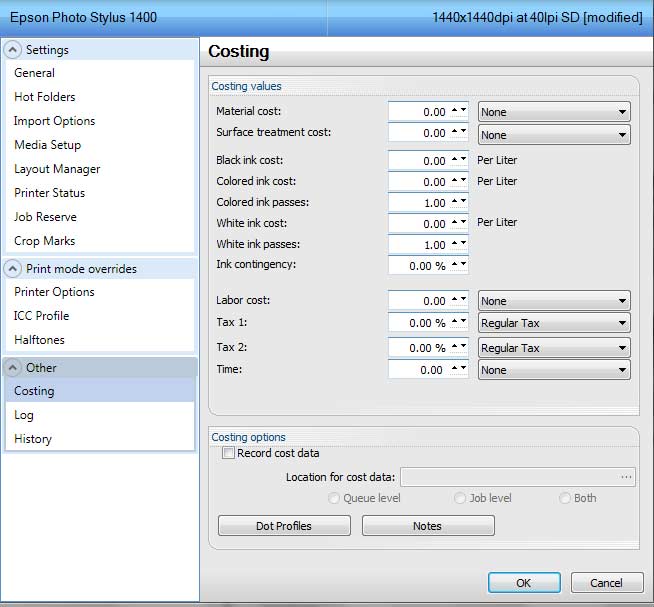This screenshot has height=607, width=654.
Task: Go to ICC Profile settings
Action: pyautogui.click(x=41, y=316)
